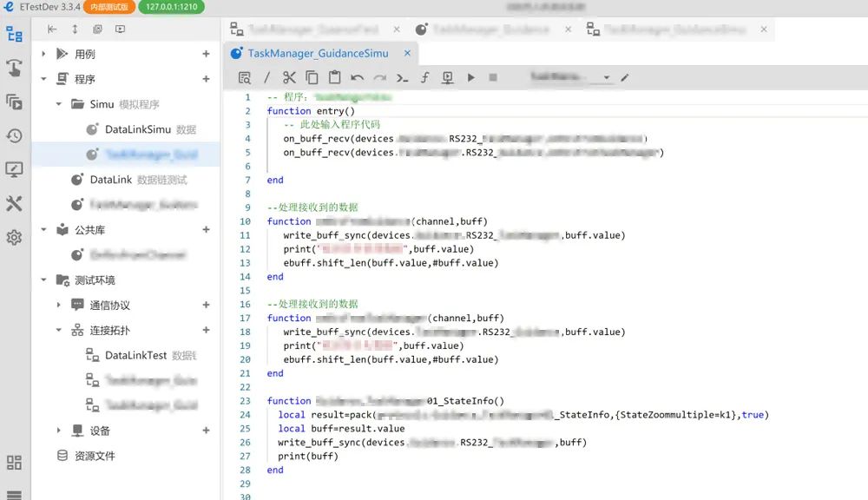
Task: Collapse the 连接拓扑 tree node
Action: (x=59, y=331)
